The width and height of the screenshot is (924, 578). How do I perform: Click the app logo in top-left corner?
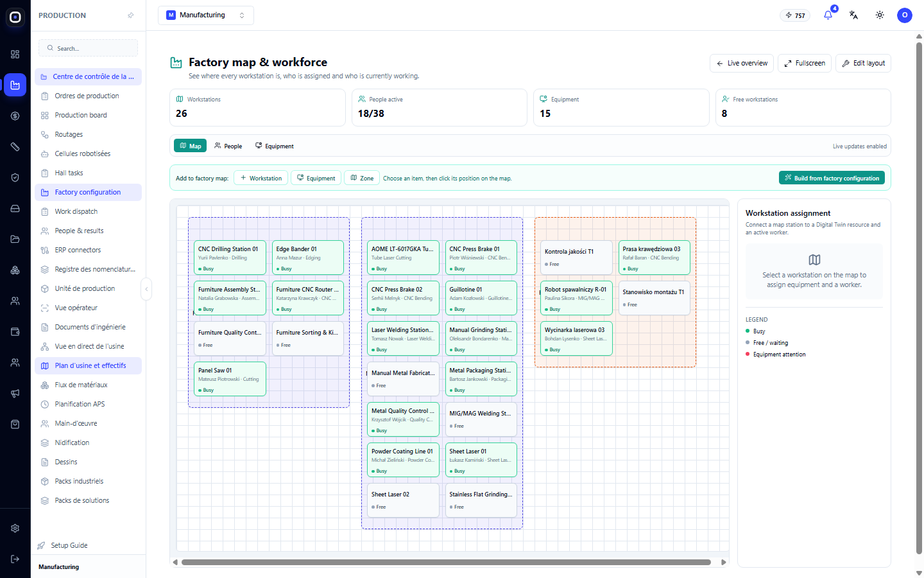pyautogui.click(x=15, y=17)
